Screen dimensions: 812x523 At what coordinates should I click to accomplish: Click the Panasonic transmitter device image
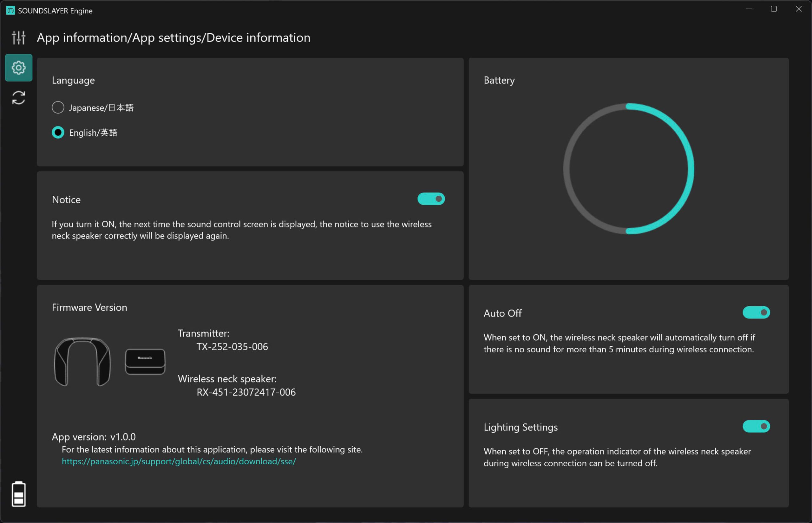pyautogui.click(x=145, y=361)
